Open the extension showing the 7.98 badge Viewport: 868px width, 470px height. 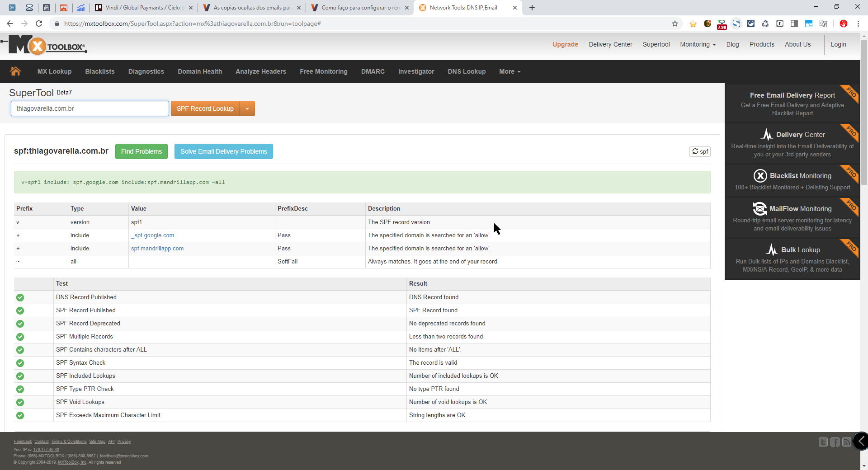(x=722, y=24)
